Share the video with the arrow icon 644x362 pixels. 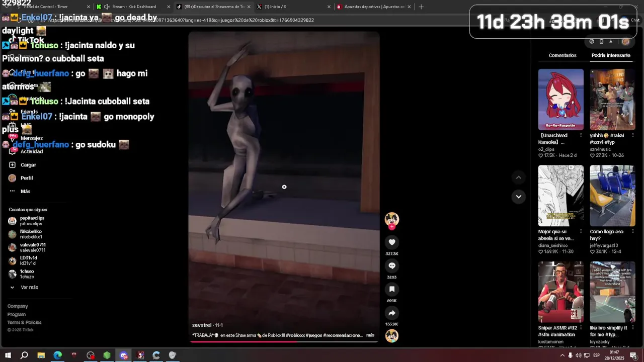pyautogui.click(x=392, y=313)
